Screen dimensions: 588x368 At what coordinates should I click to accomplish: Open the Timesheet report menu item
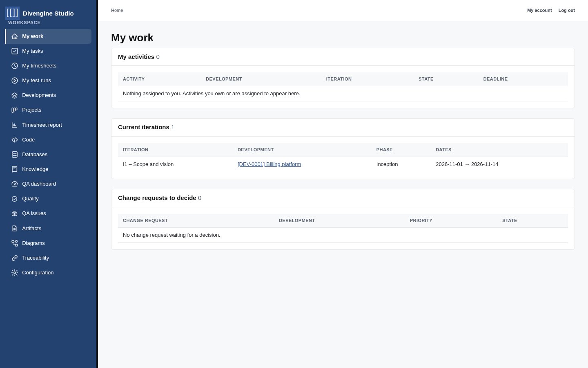(x=48, y=125)
